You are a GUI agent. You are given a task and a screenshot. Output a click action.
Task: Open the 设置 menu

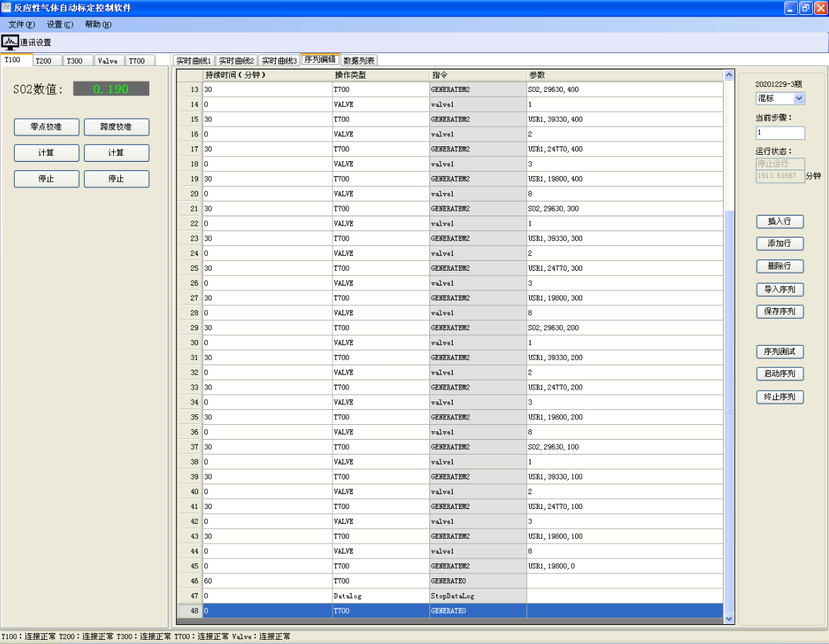point(59,25)
